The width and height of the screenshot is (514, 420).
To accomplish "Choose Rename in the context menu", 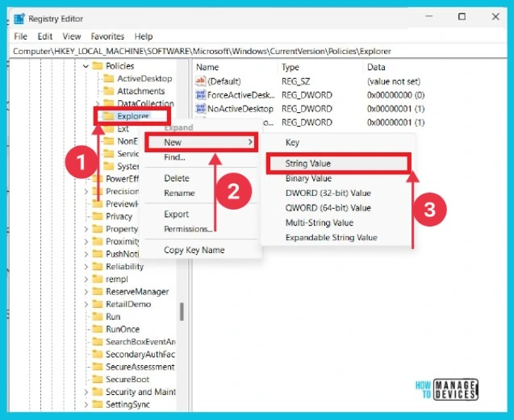I will coord(179,193).
